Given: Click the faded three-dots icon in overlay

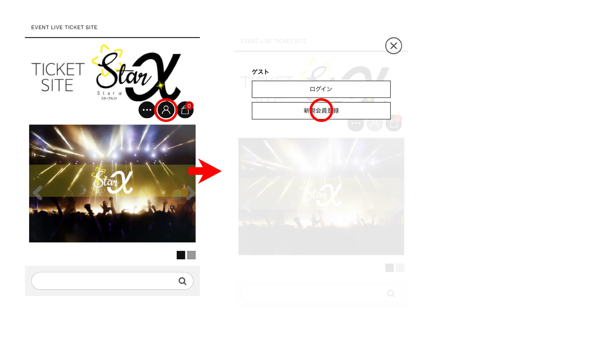Looking at the screenshot, I should 355,123.
